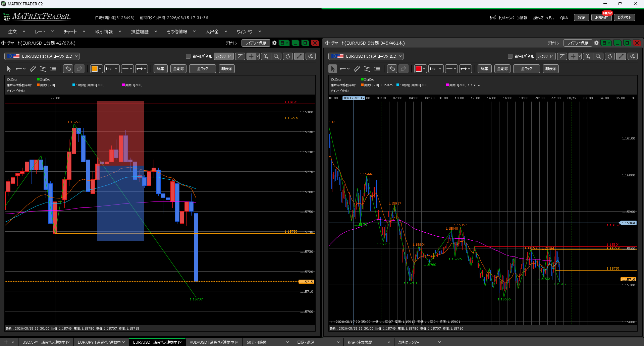Select the rectangle label tool in 5分足 chart

(377, 69)
